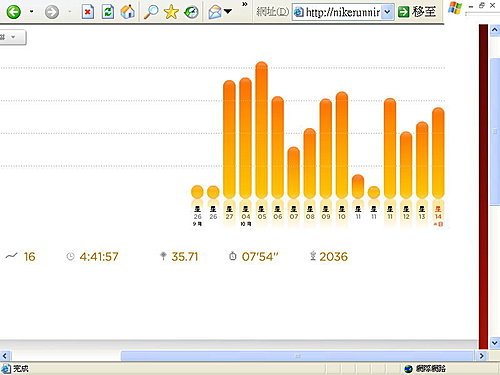The width and height of the screenshot is (500, 375).
Task: Click into the nikerunning address field
Action: 337,12
